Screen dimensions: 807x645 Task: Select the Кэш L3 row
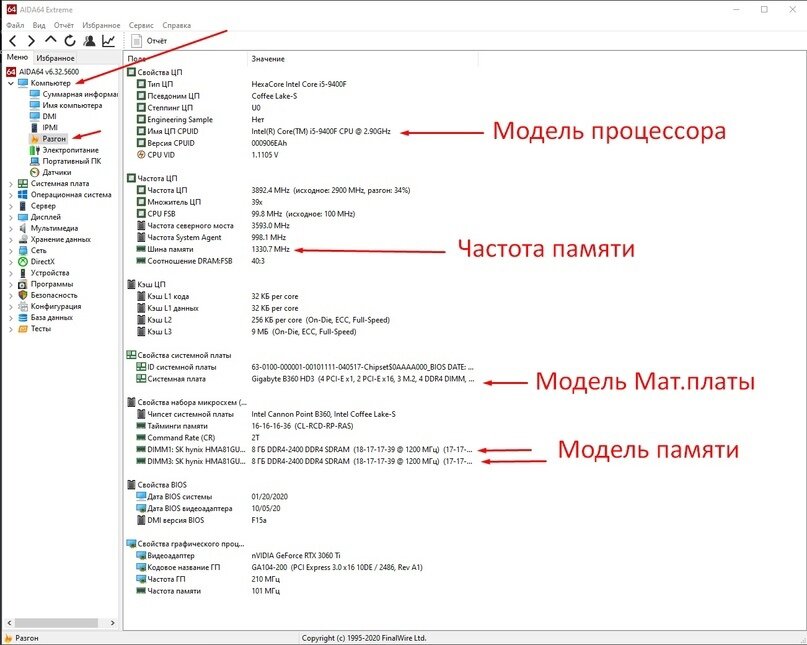click(299, 332)
